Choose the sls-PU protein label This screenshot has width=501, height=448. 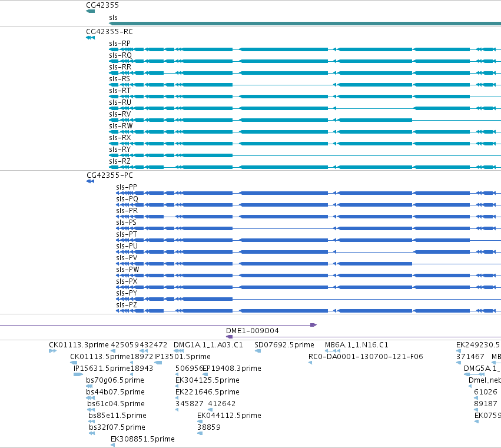point(127,246)
